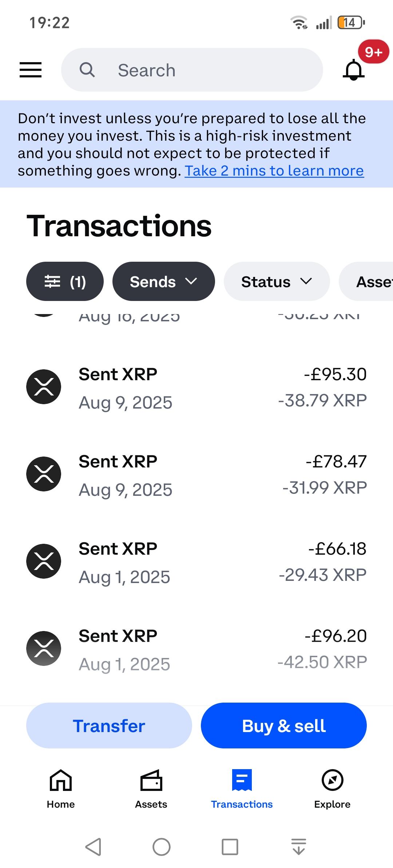This screenshot has height=868, width=393.
Task: Open the Assets wallet tab
Action: pos(151,788)
